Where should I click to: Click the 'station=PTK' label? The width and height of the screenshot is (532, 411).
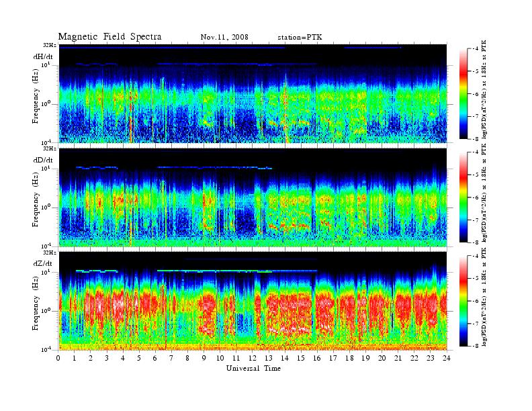pos(300,38)
